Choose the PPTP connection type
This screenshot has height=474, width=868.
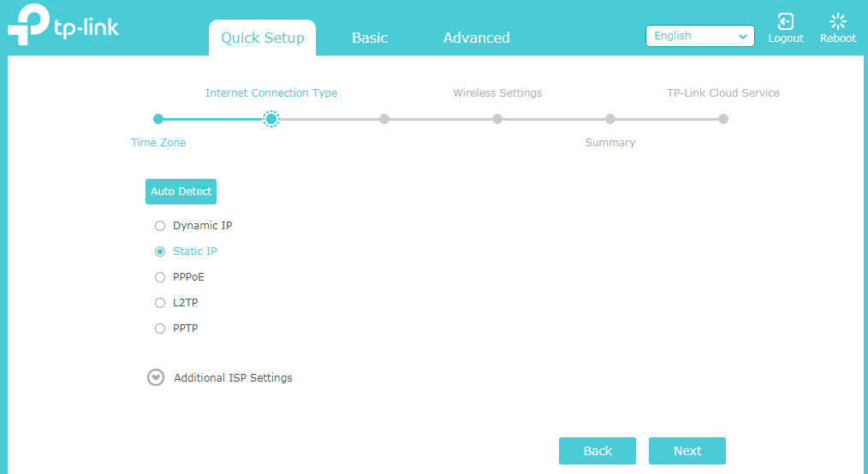pos(160,329)
